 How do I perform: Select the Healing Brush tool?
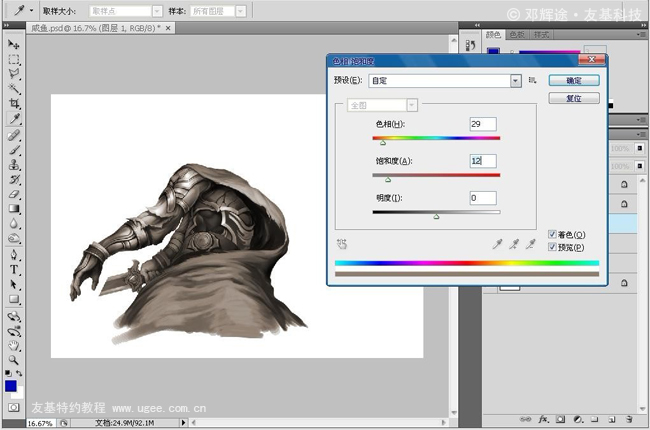point(14,135)
